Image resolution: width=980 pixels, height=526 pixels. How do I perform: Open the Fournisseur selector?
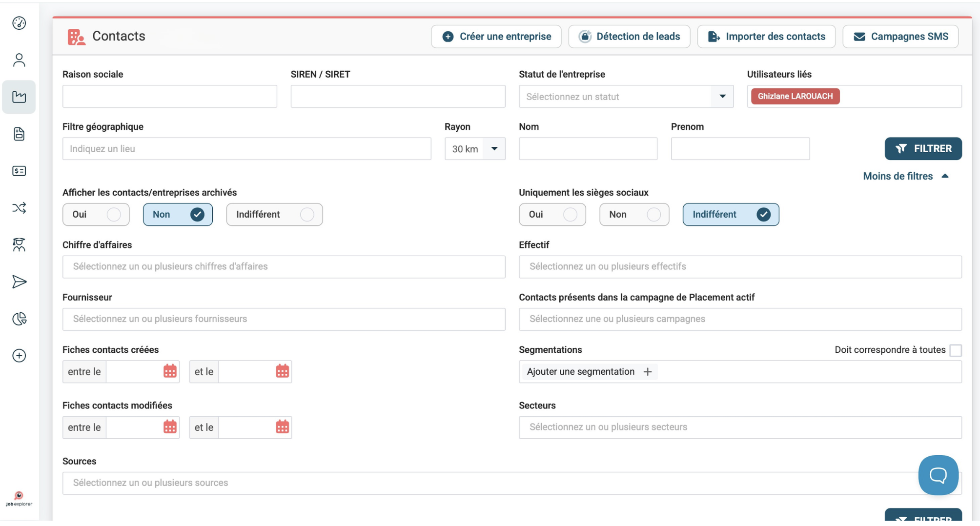284,319
